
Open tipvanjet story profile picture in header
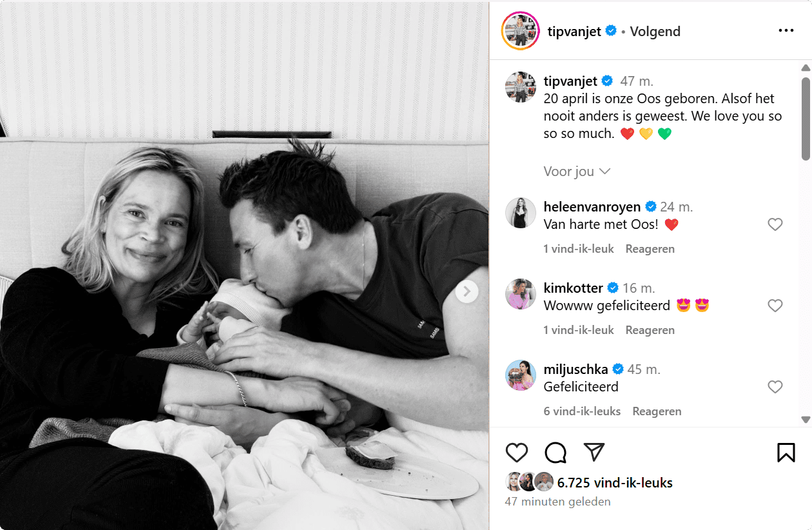[520, 30]
